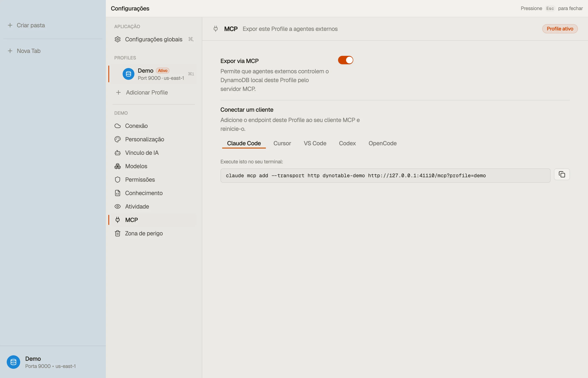The width and height of the screenshot is (588, 378).
Task: Open the Zona de perigo section
Action: point(154,234)
